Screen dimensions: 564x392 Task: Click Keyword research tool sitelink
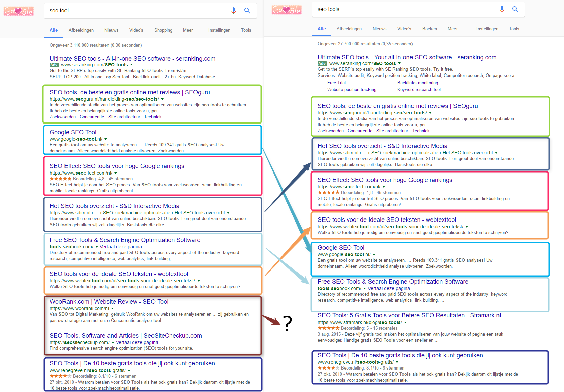point(419,89)
